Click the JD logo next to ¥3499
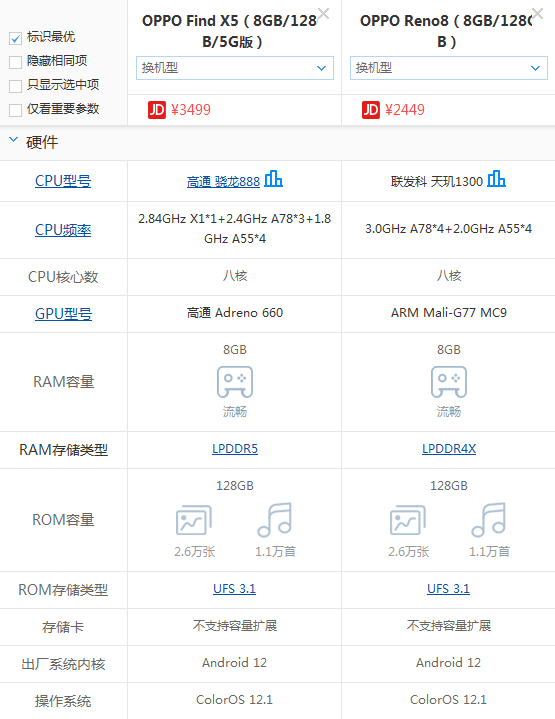555x719 pixels. click(x=156, y=110)
